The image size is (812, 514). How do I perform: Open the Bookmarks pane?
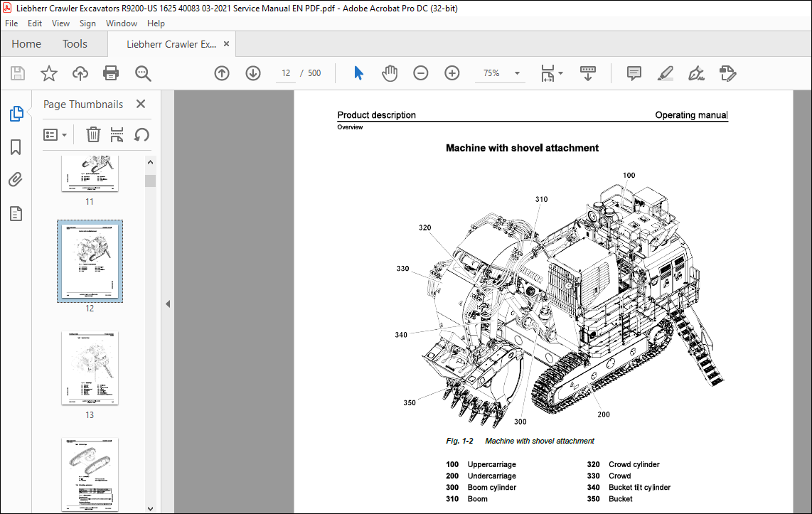(x=16, y=147)
